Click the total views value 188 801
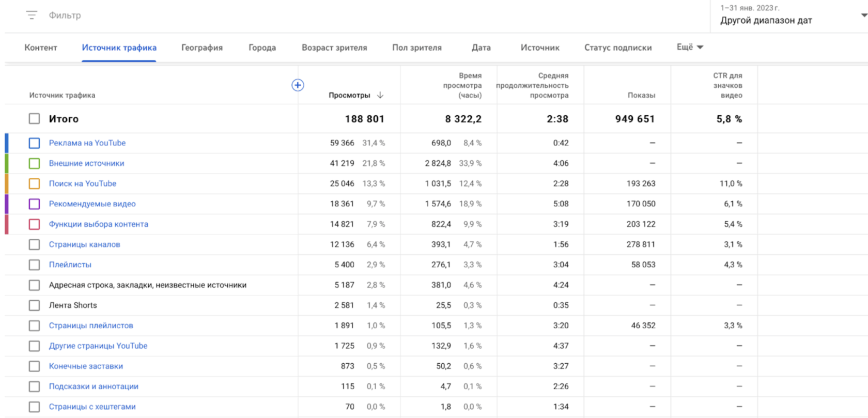Viewport: 868px width, 418px height. pyautogui.click(x=365, y=119)
